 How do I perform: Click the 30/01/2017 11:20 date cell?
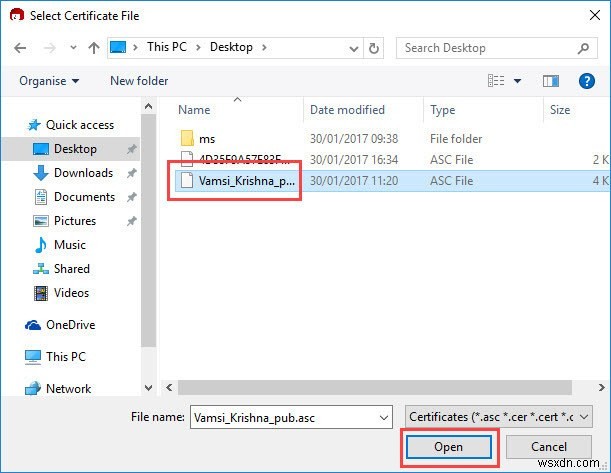354,181
